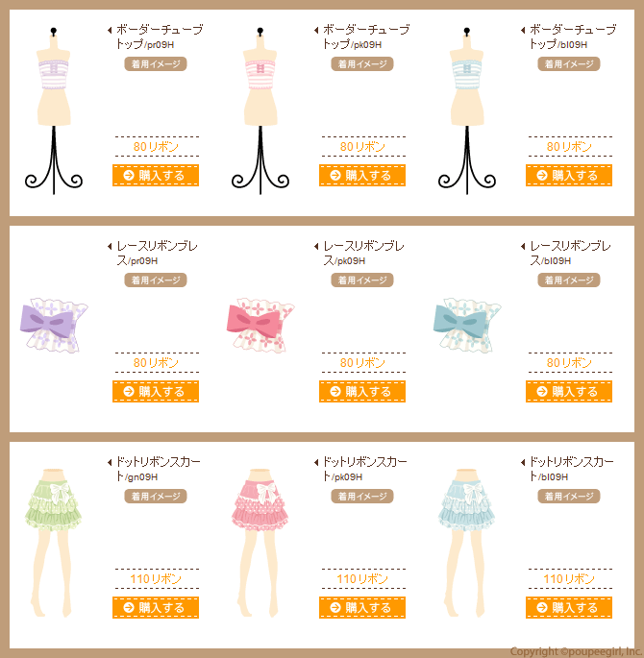This screenshot has width=644, height=658.
Task: Choose the green dot ribbon skirt image
Action: pyautogui.click(x=53, y=543)
